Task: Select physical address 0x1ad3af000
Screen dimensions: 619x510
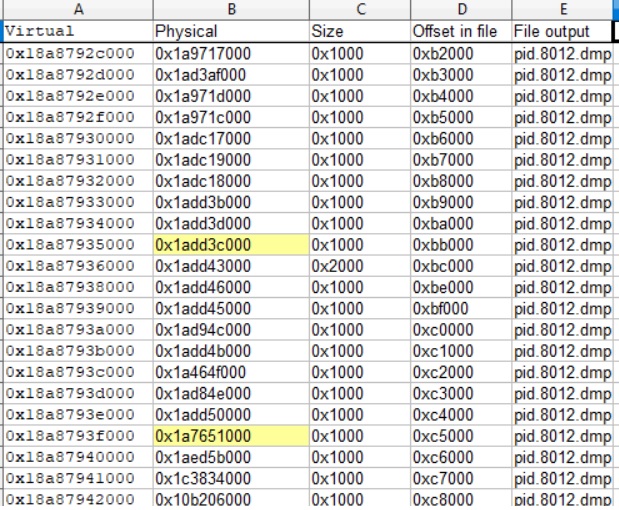Action: click(x=231, y=75)
